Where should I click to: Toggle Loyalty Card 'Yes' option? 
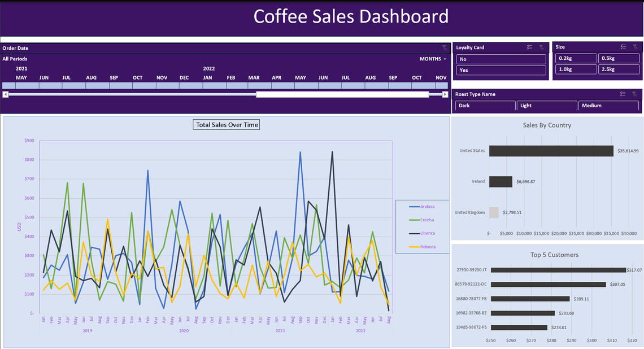501,71
